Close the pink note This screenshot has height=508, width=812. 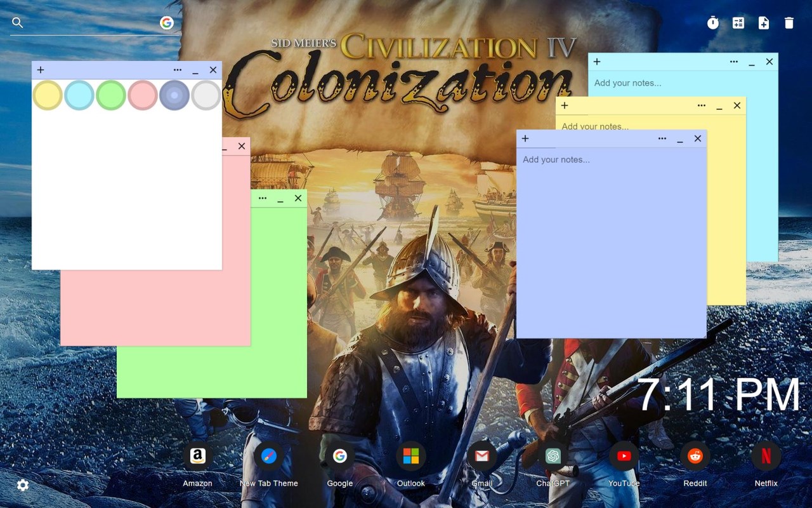point(242,146)
